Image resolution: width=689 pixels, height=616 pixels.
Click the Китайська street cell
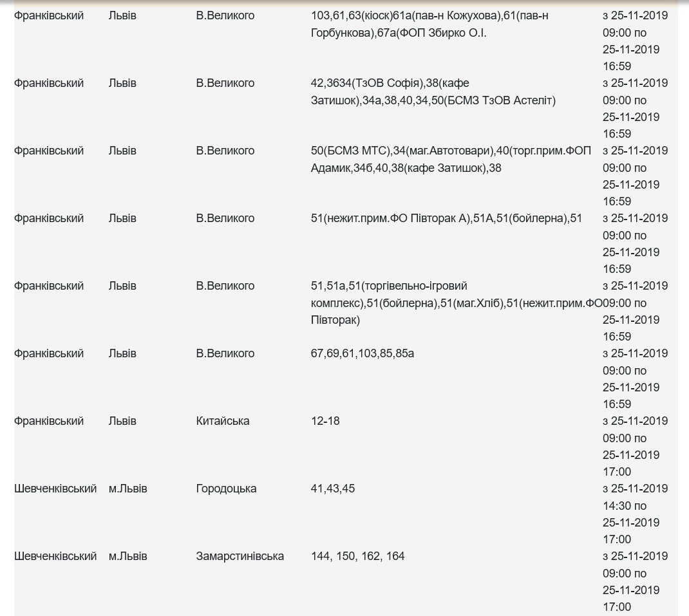tap(223, 421)
